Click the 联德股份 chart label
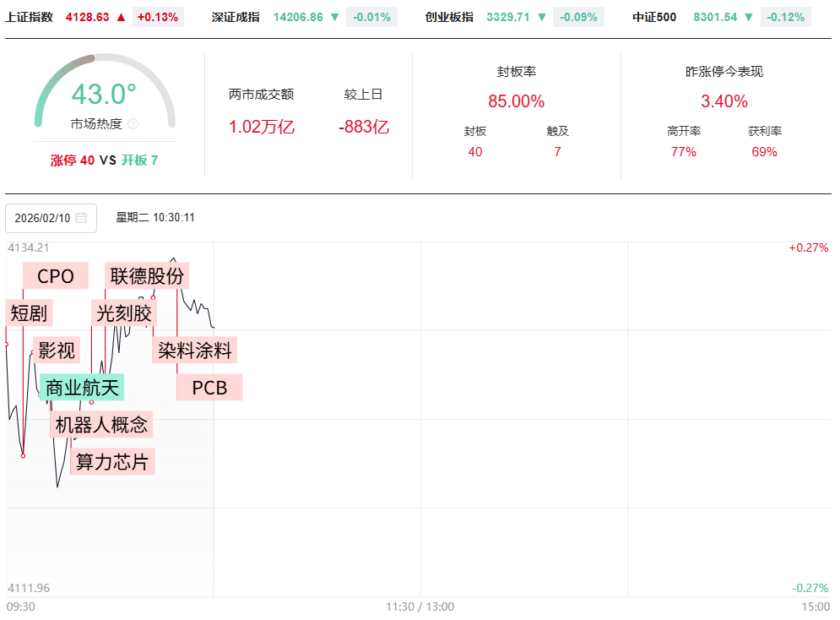The image size is (840, 620). click(x=147, y=275)
